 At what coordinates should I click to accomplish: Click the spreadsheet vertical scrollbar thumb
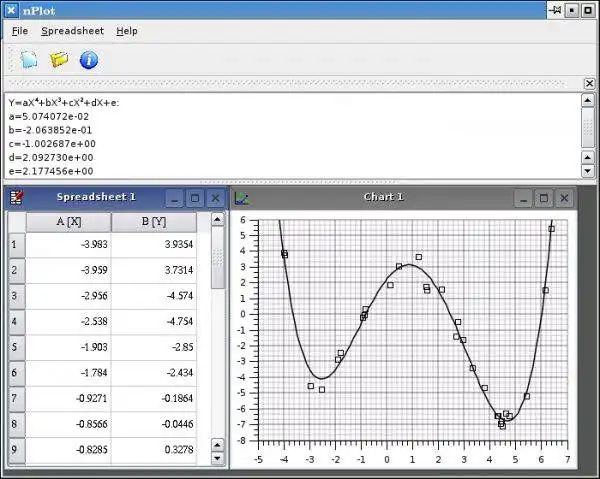217,257
